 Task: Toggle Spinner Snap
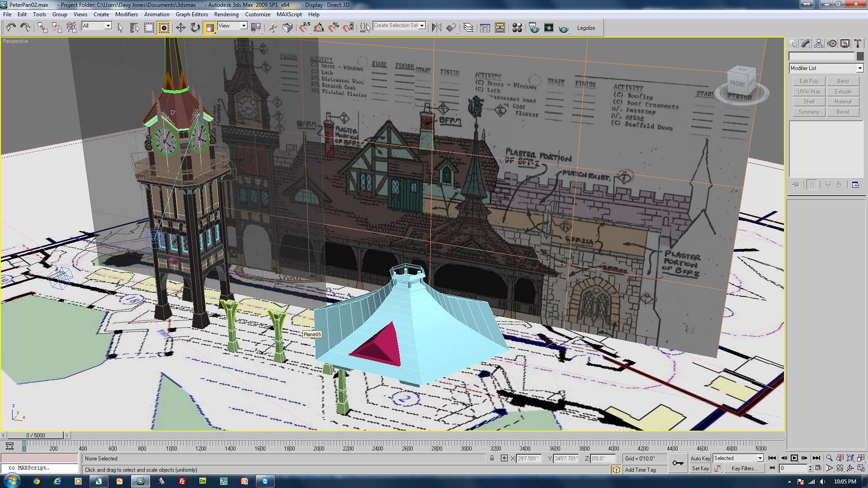[x=348, y=28]
